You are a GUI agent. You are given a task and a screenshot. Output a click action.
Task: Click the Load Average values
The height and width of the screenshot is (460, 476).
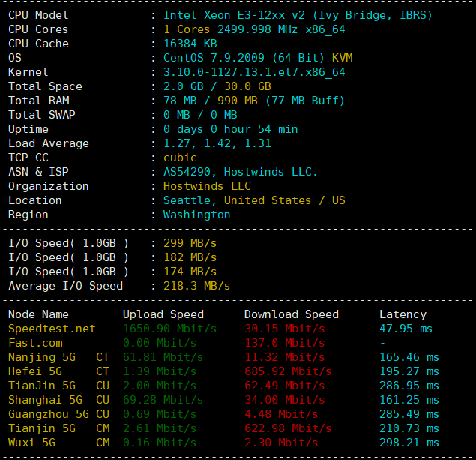click(x=217, y=143)
